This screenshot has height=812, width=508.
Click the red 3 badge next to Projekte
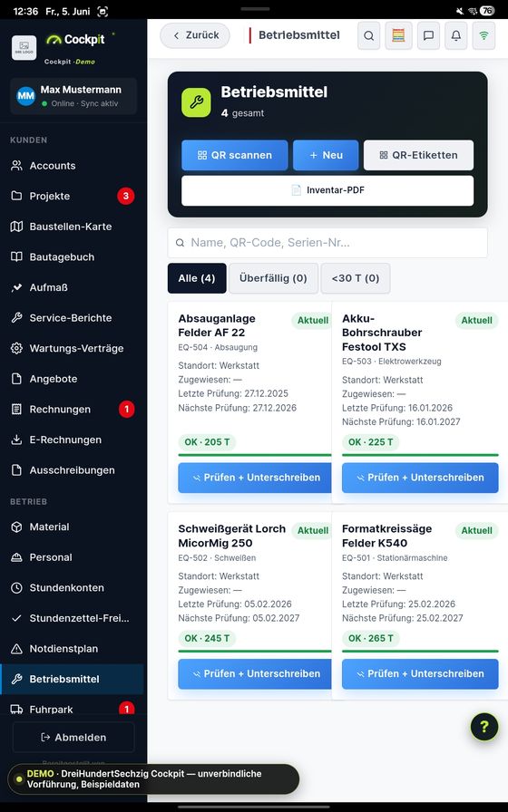tap(125, 197)
